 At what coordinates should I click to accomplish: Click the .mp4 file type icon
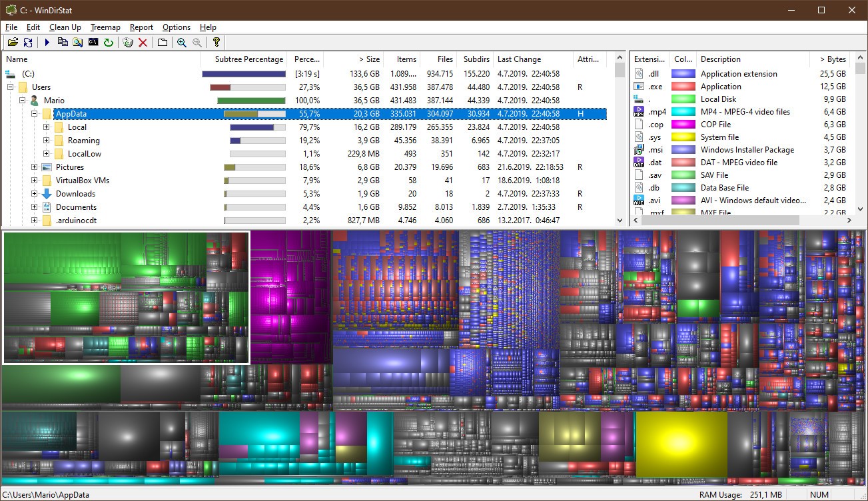point(639,112)
